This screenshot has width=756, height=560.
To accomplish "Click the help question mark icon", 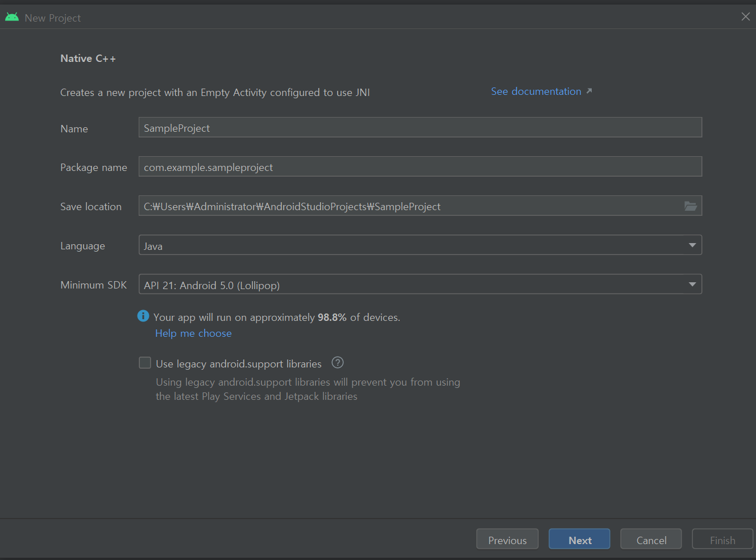I will [x=338, y=362].
